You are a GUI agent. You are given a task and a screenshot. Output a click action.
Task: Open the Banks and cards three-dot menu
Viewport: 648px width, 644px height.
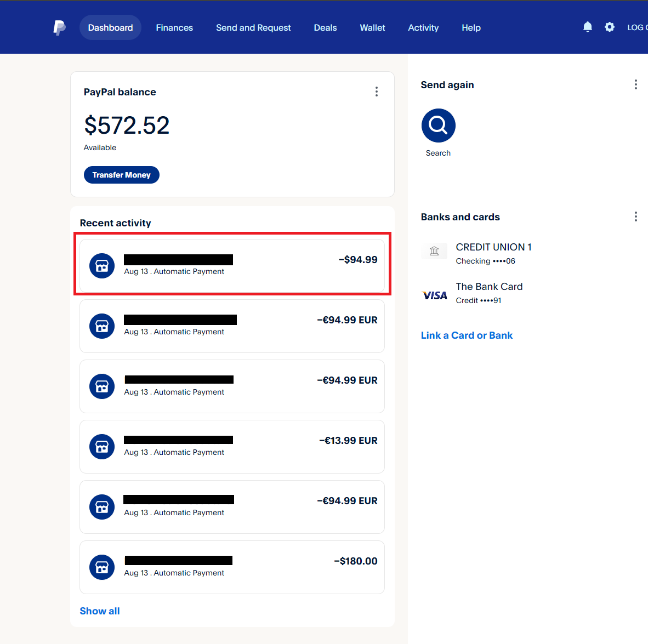[x=635, y=217]
